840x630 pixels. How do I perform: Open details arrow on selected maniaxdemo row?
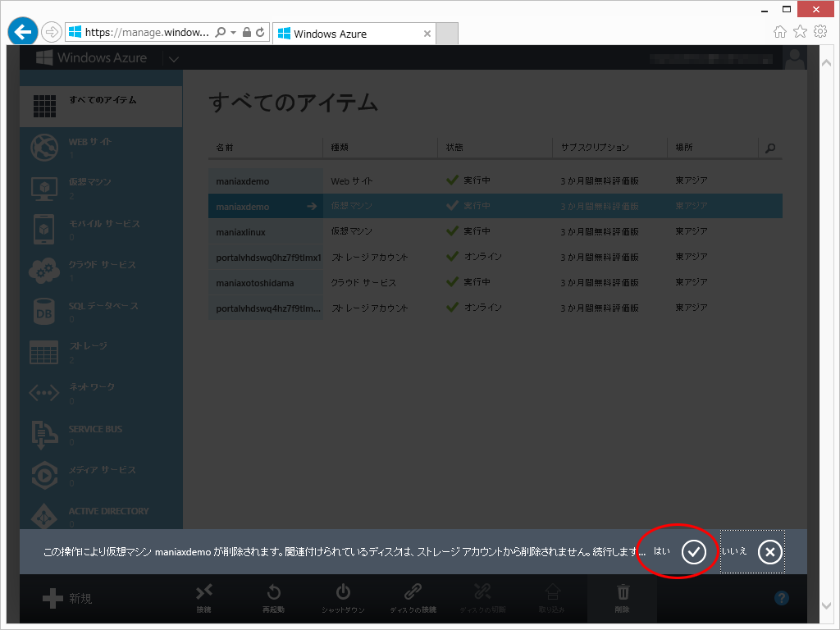311,206
